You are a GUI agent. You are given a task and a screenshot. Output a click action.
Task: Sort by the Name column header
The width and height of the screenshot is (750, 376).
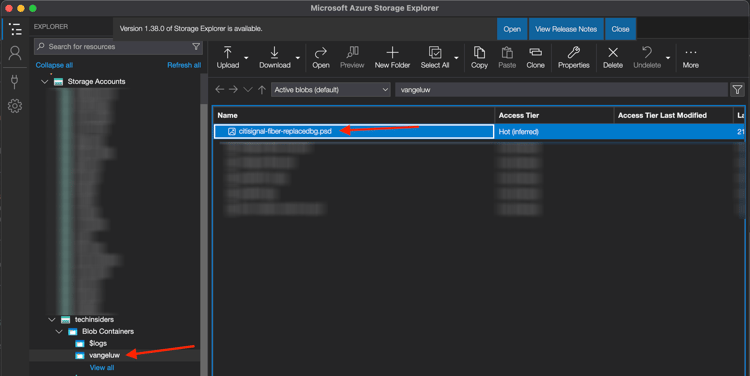[x=354, y=115]
